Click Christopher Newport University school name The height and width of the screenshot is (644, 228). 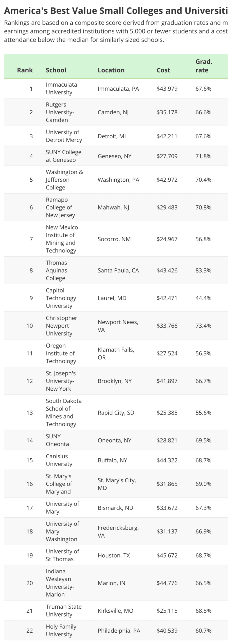(x=61, y=325)
